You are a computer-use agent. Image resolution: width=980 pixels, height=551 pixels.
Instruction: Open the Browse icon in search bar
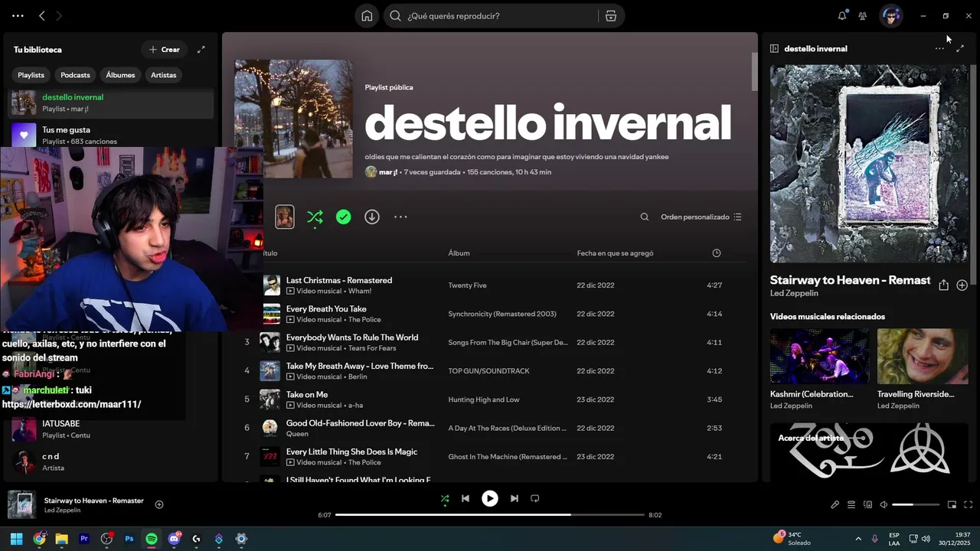tap(610, 16)
